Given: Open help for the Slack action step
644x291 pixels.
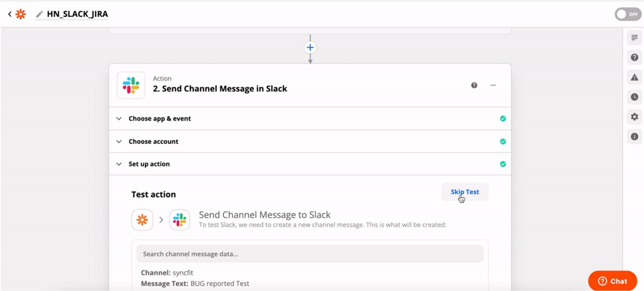Looking at the screenshot, I should click(x=474, y=85).
